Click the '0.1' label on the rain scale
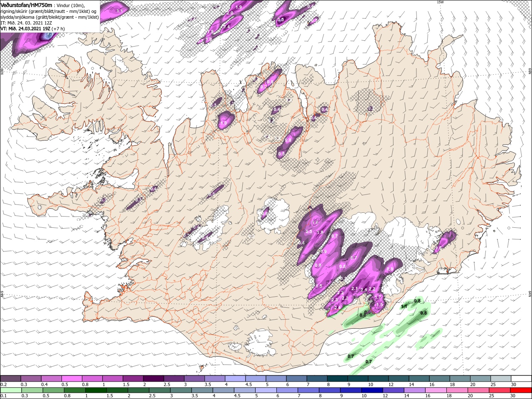The image size is (532, 399). 3,396
